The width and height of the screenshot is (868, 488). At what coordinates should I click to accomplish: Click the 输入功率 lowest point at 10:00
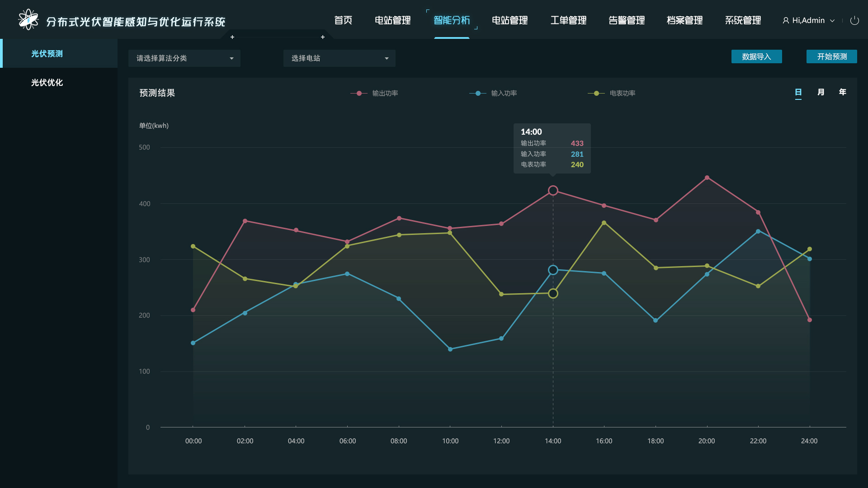(x=450, y=349)
